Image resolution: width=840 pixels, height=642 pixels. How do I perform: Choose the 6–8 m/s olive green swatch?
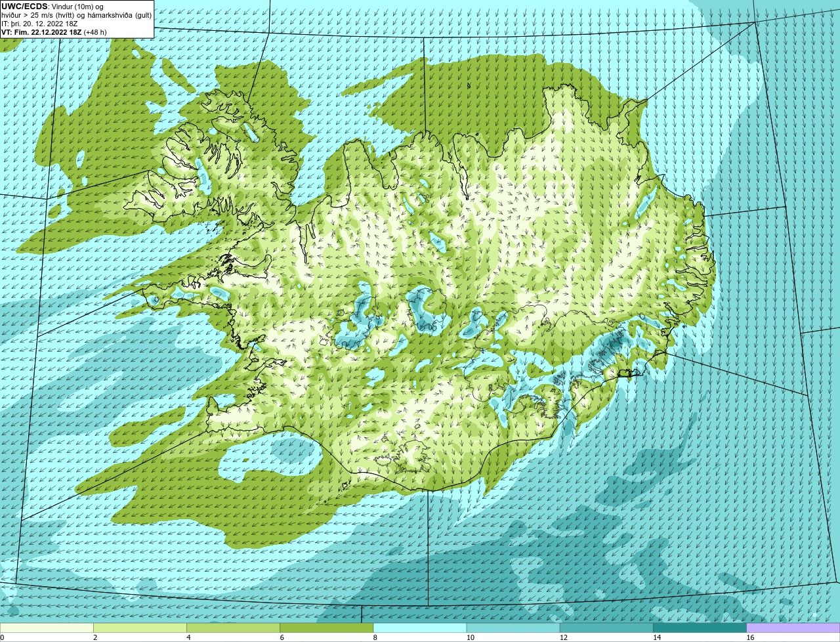point(327,628)
